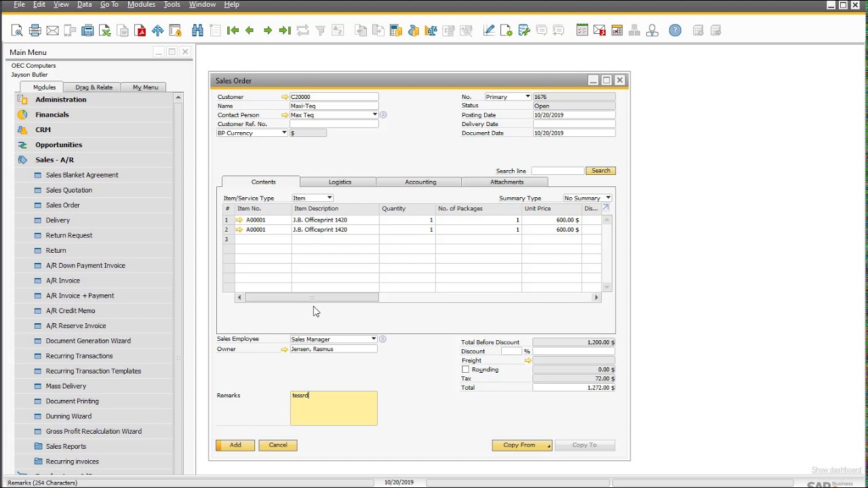This screenshot has height=488, width=868.
Task: Open the Primary series dropdown
Action: (528, 97)
